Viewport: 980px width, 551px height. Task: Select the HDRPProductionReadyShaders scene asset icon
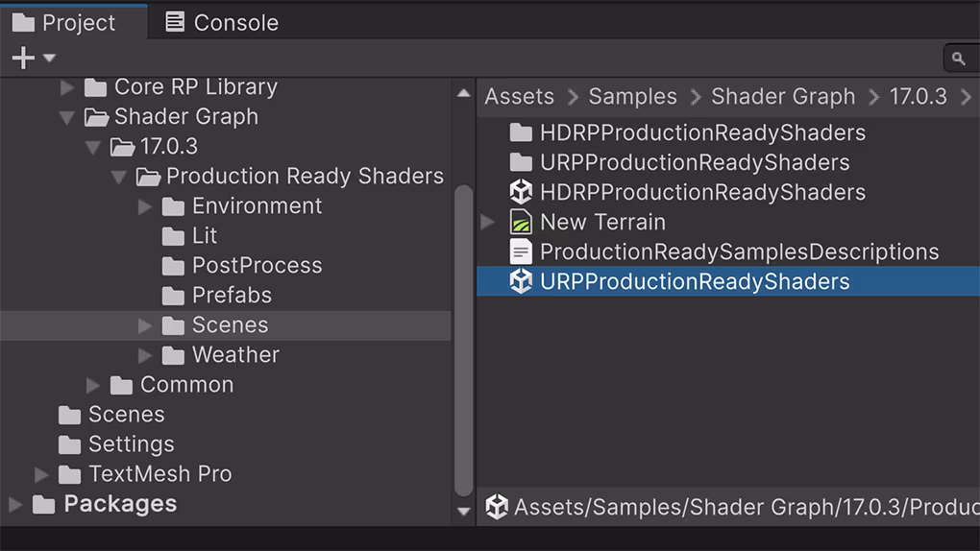(x=521, y=192)
